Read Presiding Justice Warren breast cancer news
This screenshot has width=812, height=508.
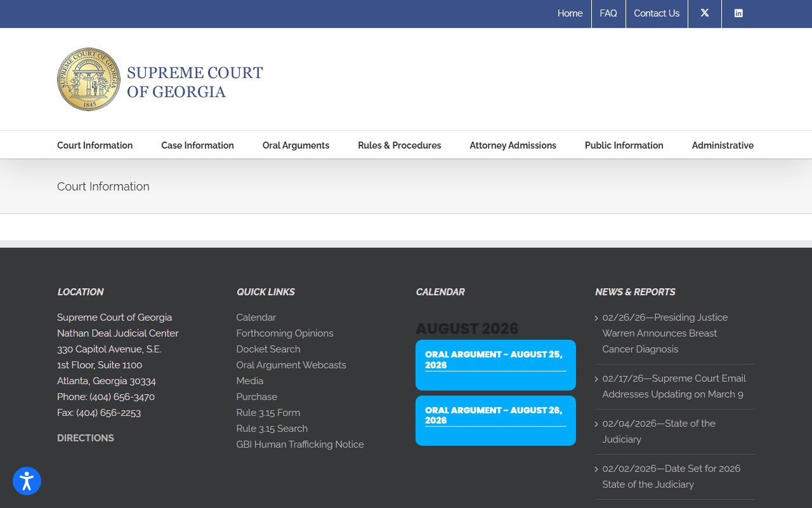[x=665, y=333]
